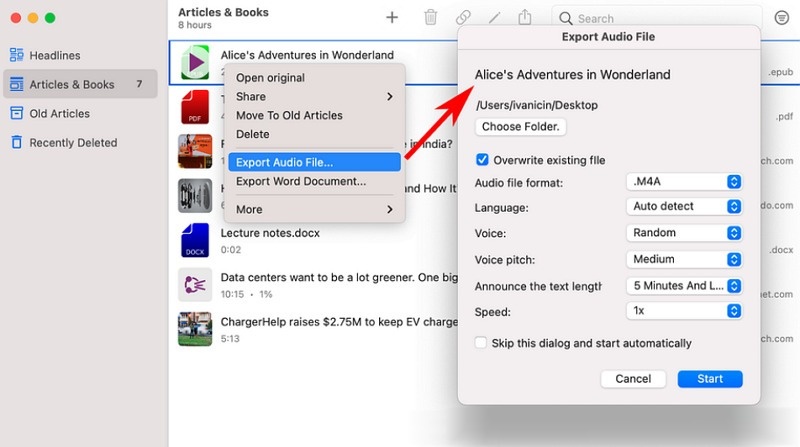This screenshot has height=447, width=800.
Task: Click the Choose Folder button
Action: 521,127
